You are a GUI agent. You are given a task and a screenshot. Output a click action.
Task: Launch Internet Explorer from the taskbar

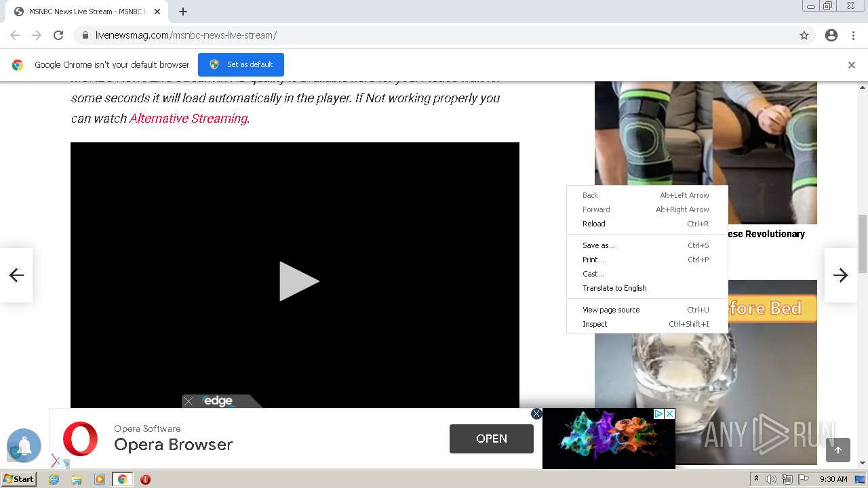54,479
